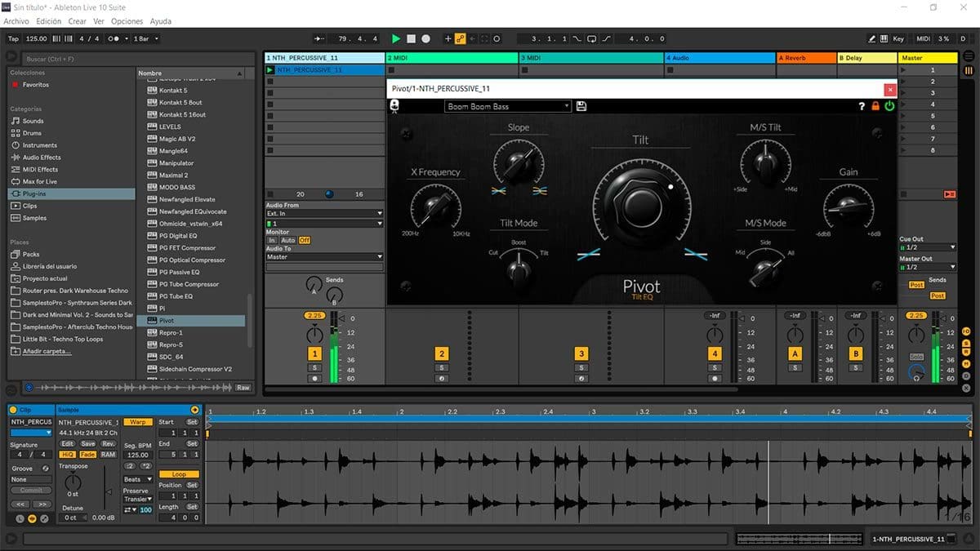Open the Archivo menu

coord(16,21)
